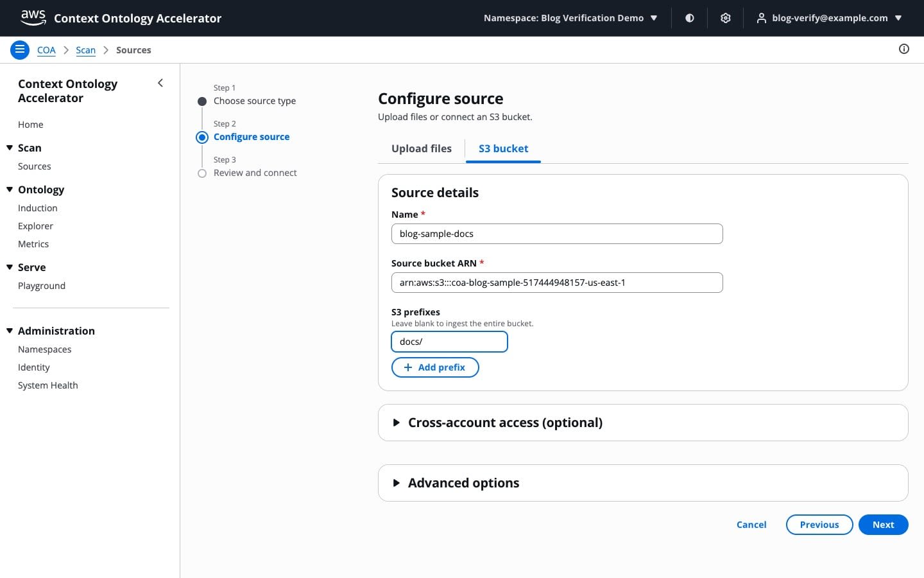Focus the Source bucket ARN field
The width and height of the screenshot is (924, 578).
click(x=557, y=283)
